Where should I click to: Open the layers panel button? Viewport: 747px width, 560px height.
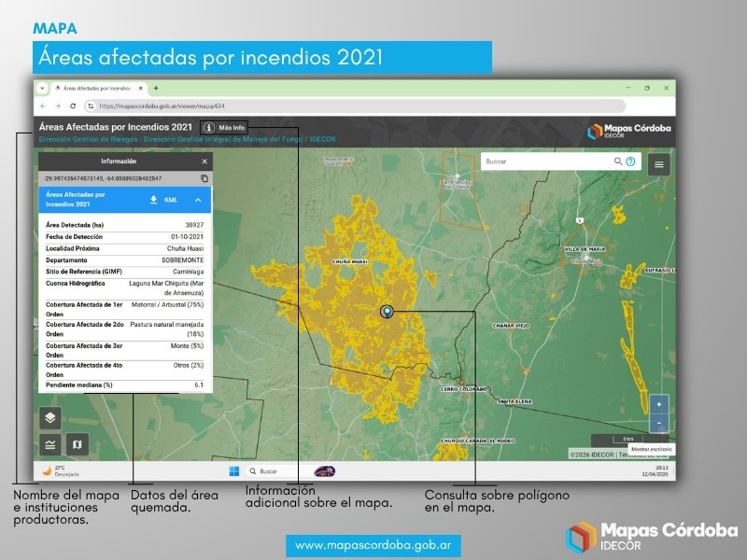click(x=50, y=418)
